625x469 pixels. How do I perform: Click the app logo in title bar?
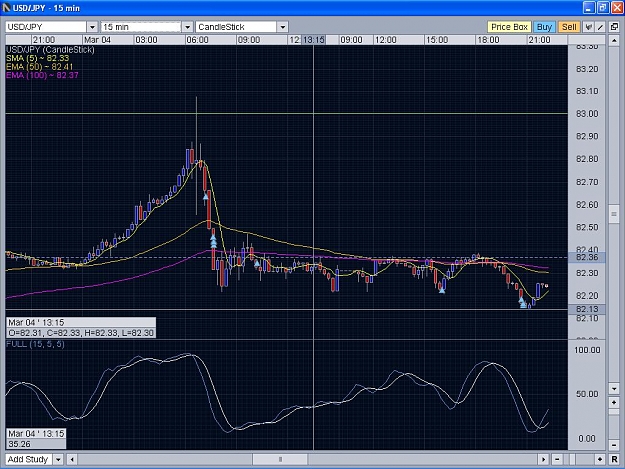[x=6, y=8]
